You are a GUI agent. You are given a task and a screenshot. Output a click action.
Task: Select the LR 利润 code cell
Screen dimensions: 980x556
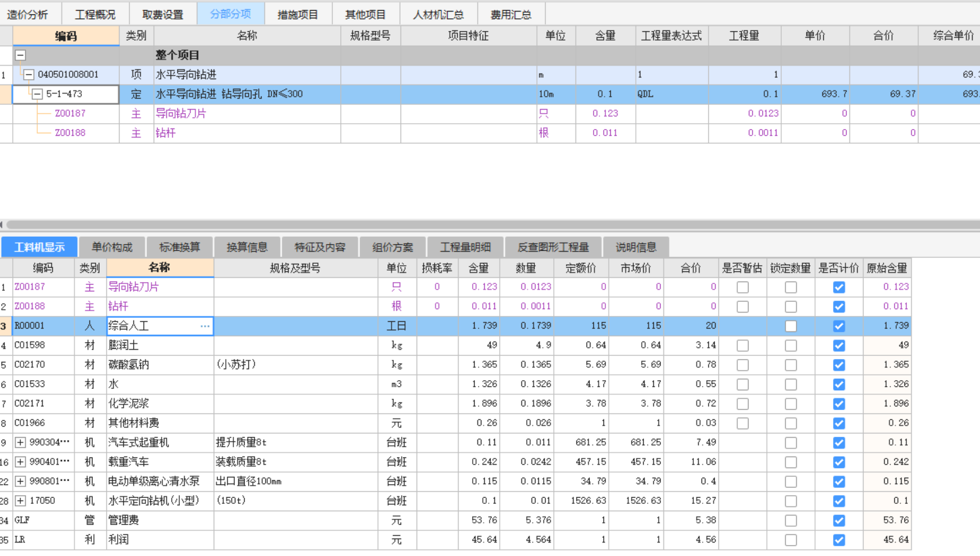[43, 540]
